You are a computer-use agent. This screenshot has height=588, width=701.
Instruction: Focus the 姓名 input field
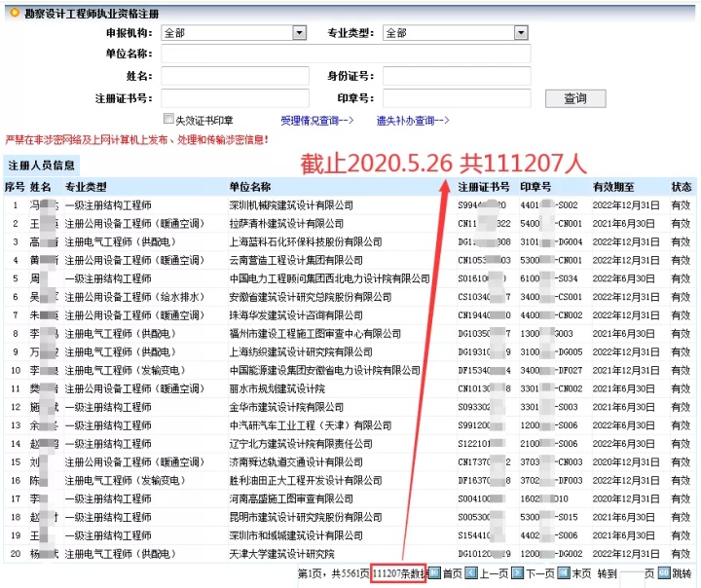[x=236, y=76]
